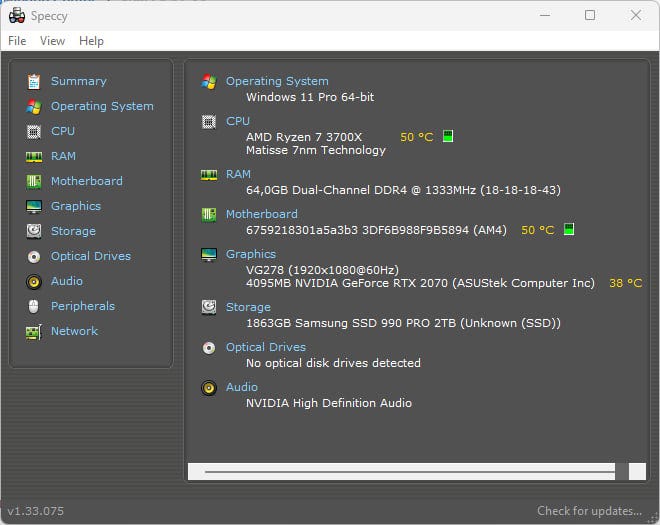Click the NVIDIA High Definition Audio text
Image resolution: width=660 pixels, height=525 pixels.
(x=329, y=403)
